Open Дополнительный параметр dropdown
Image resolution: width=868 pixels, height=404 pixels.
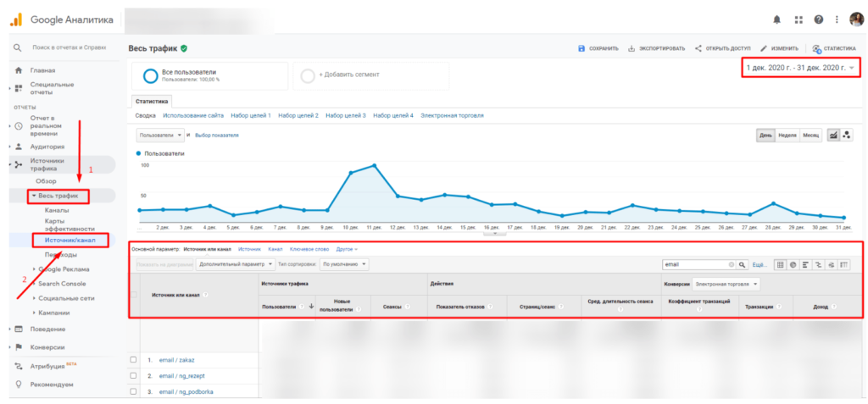[x=236, y=264]
